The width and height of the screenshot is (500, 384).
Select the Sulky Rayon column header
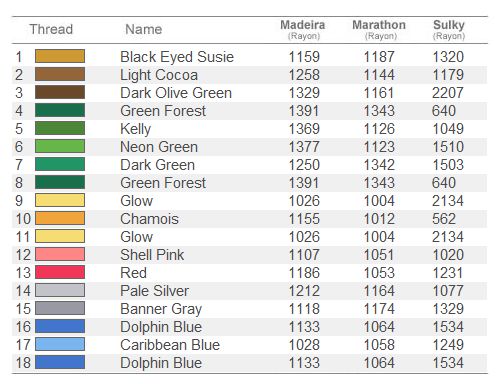[x=449, y=30]
